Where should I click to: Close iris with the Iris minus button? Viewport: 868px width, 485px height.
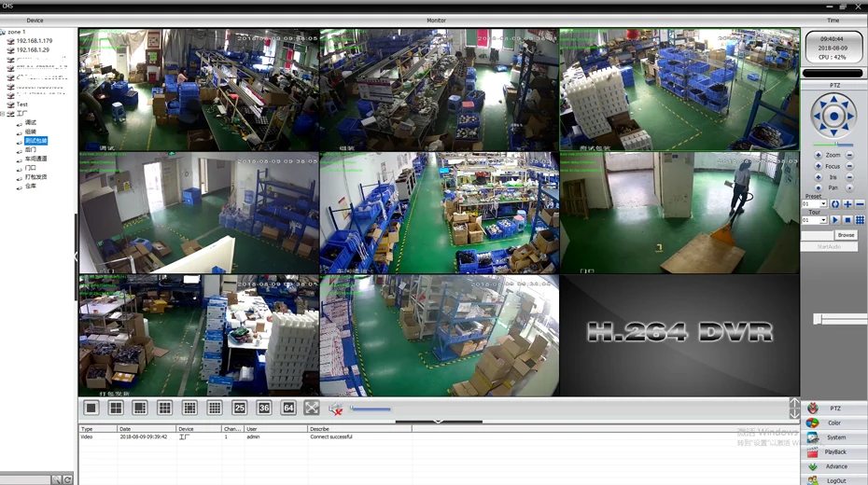[849, 177]
